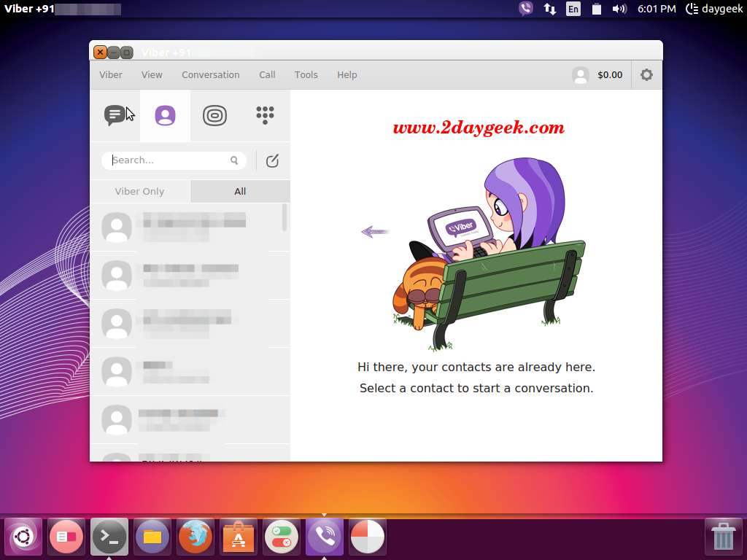Open the battery status indicator
This screenshot has width=747, height=560.
597,9
